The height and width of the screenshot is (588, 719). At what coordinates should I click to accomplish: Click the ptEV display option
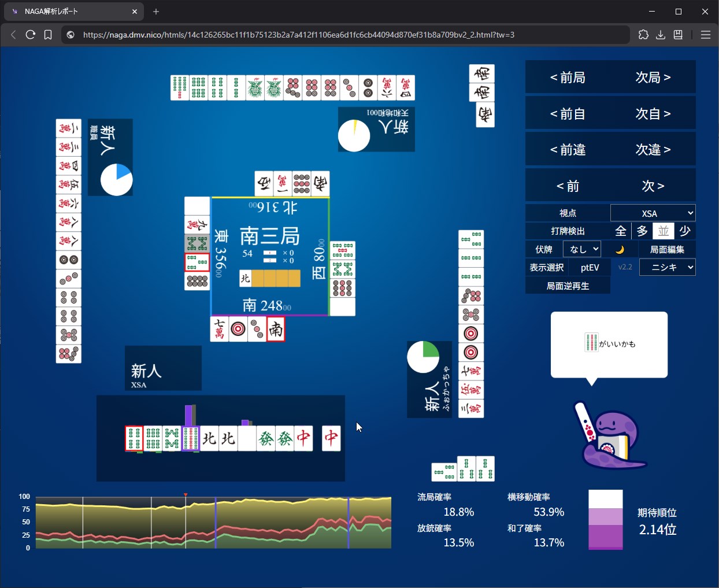pos(590,267)
